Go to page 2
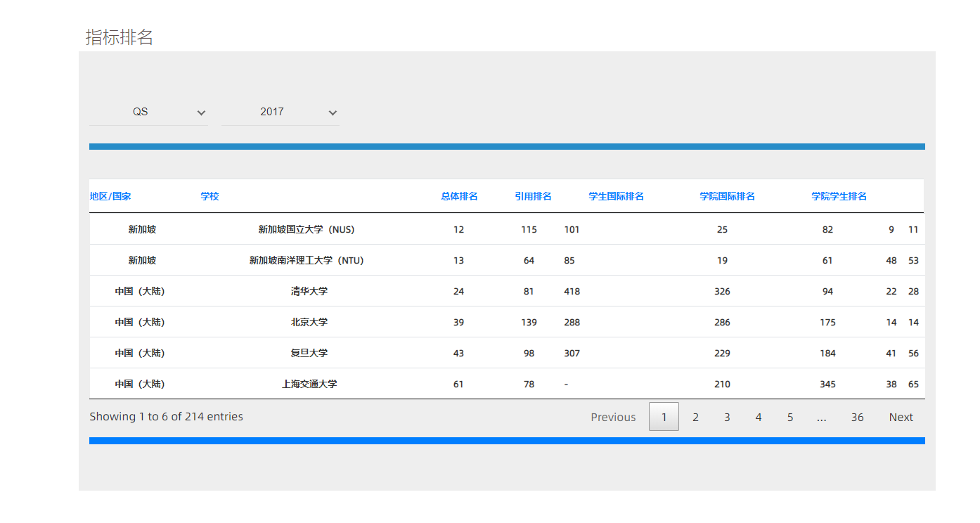The width and height of the screenshot is (980, 523). (695, 417)
